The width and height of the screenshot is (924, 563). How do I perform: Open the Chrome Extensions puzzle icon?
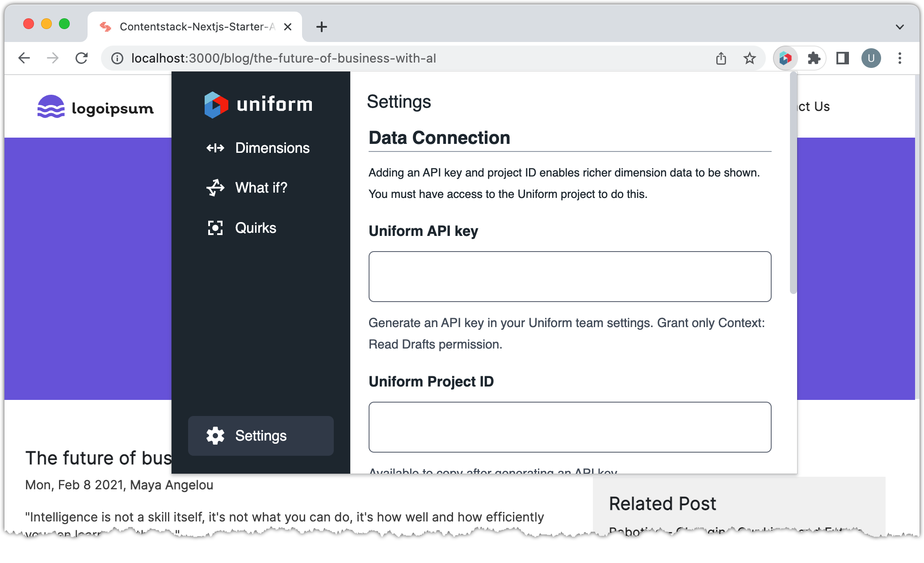click(x=814, y=58)
